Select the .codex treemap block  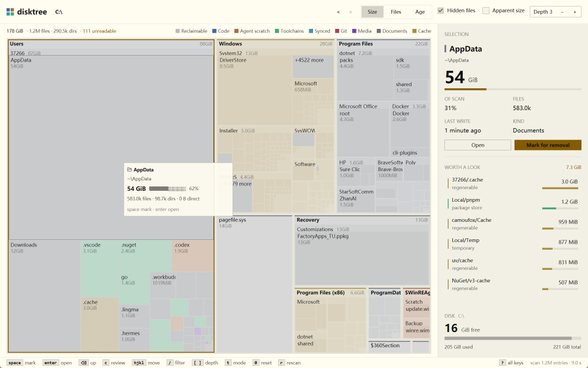(x=193, y=256)
